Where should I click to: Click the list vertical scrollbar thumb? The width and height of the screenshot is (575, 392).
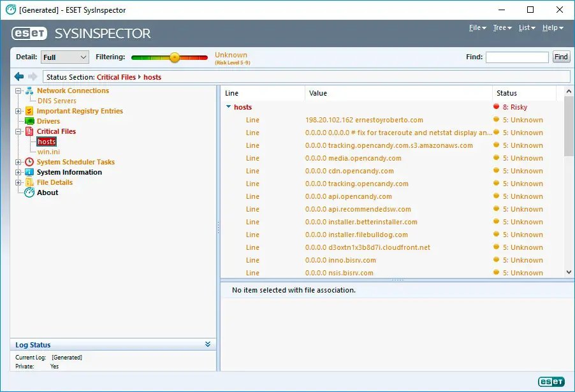[569, 126]
